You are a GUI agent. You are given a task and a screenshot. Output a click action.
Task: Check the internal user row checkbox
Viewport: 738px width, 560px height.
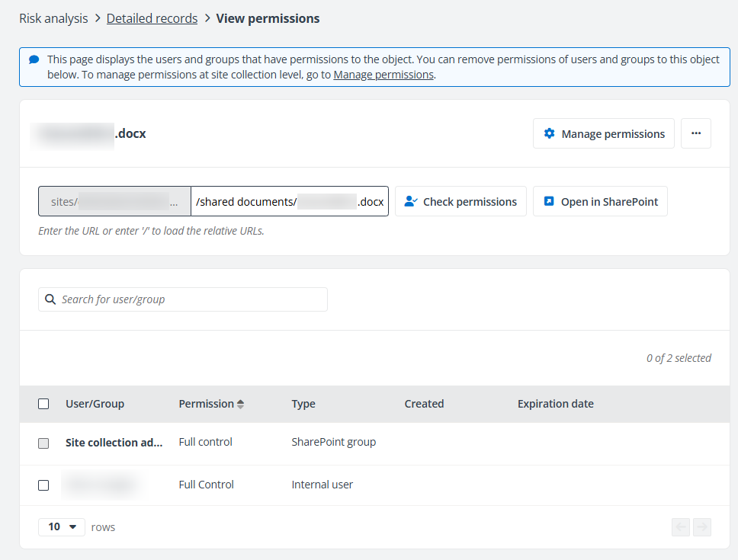coord(43,485)
